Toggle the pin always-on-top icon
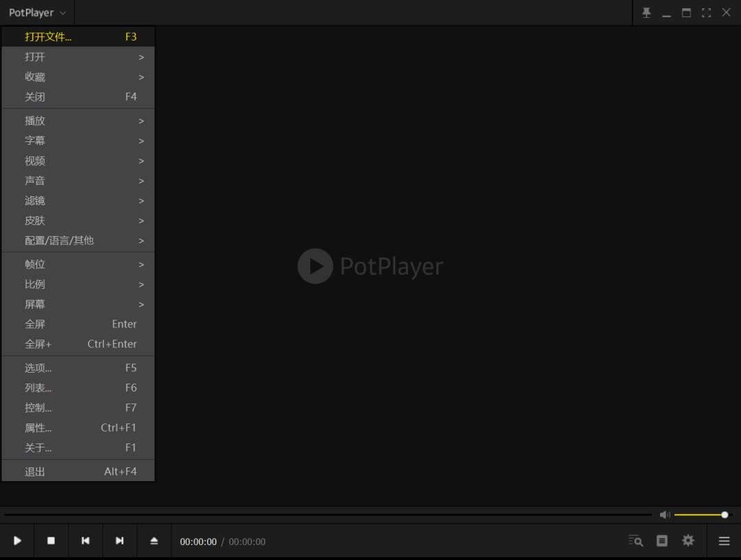This screenshot has height=560, width=741. point(646,13)
